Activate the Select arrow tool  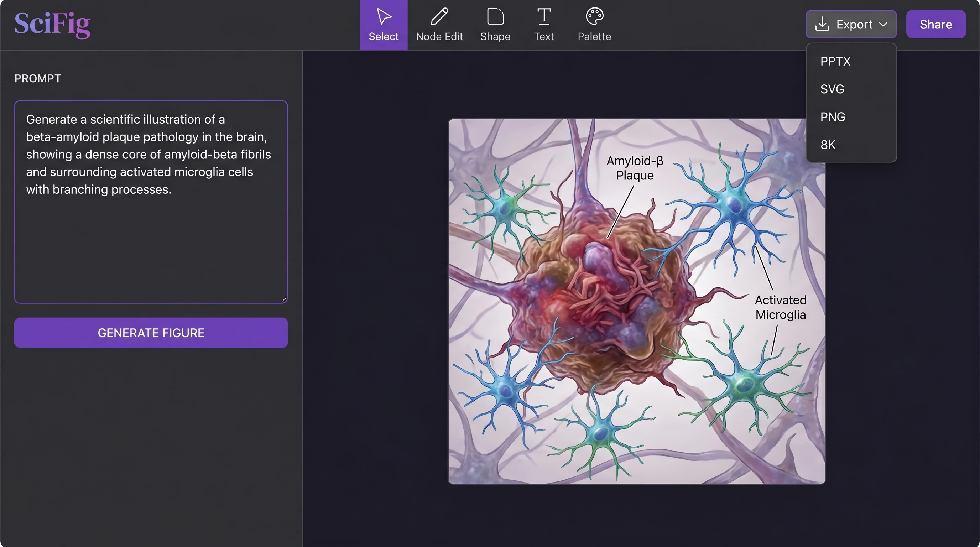pyautogui.click(x=384, y=25)
